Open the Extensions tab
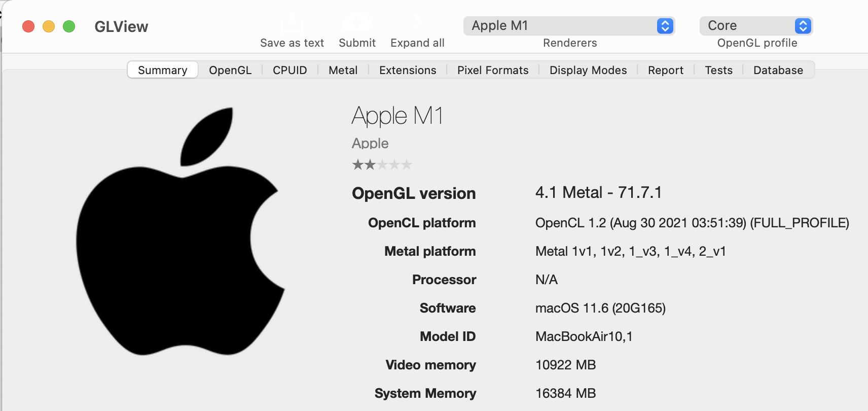This screenshot has width=868, height=411. [x=407, y=70]
